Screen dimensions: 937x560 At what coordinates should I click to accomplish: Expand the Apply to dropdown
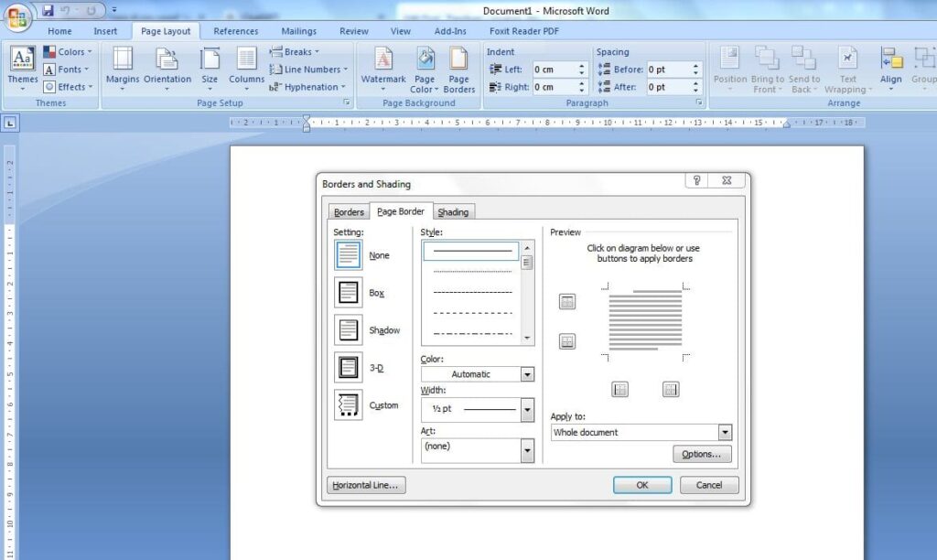coord(725,432)
